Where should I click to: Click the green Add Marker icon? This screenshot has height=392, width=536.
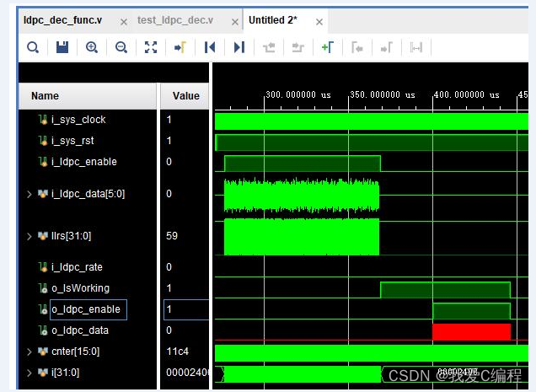click(x=327, y=47)
